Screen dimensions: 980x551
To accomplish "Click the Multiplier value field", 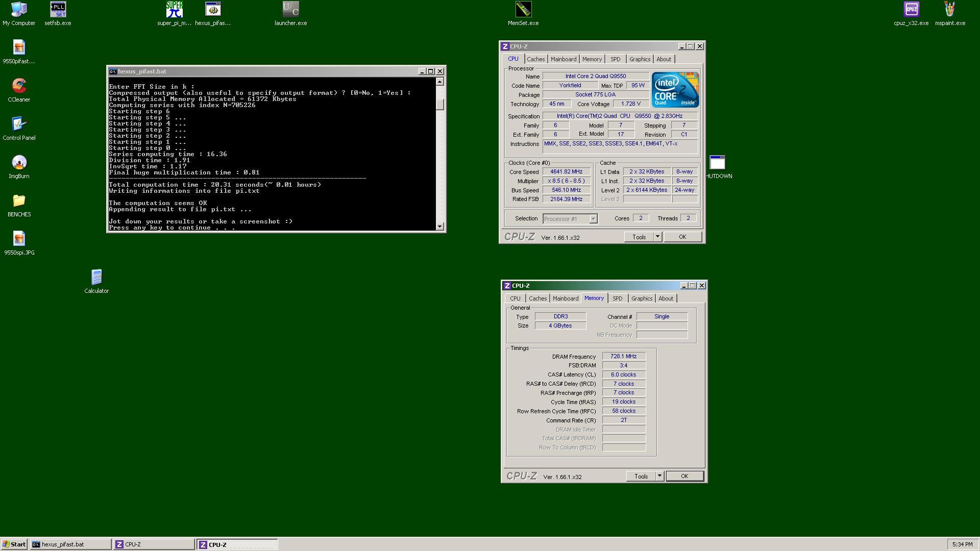I will click(x=566, y=181).
